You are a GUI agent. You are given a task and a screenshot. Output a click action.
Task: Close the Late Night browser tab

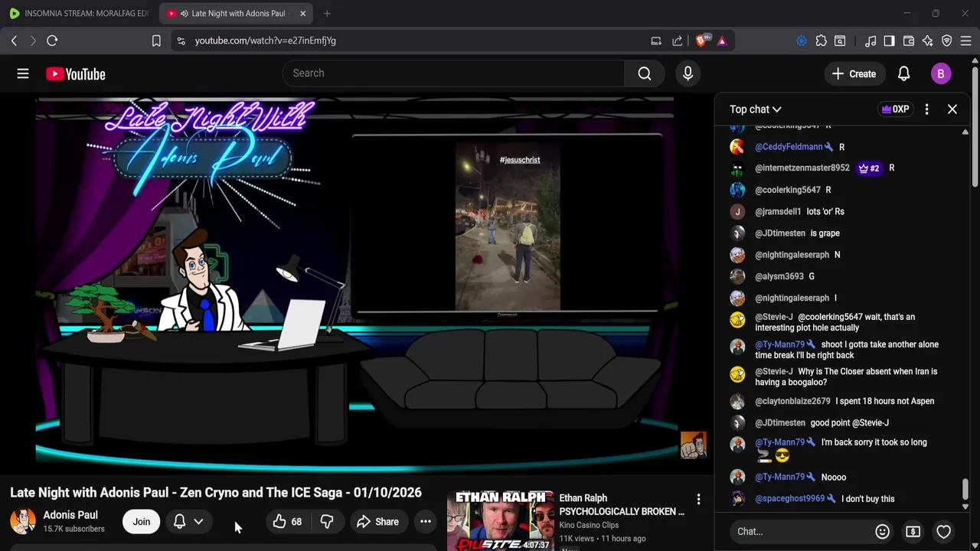(x=303, y=14)
